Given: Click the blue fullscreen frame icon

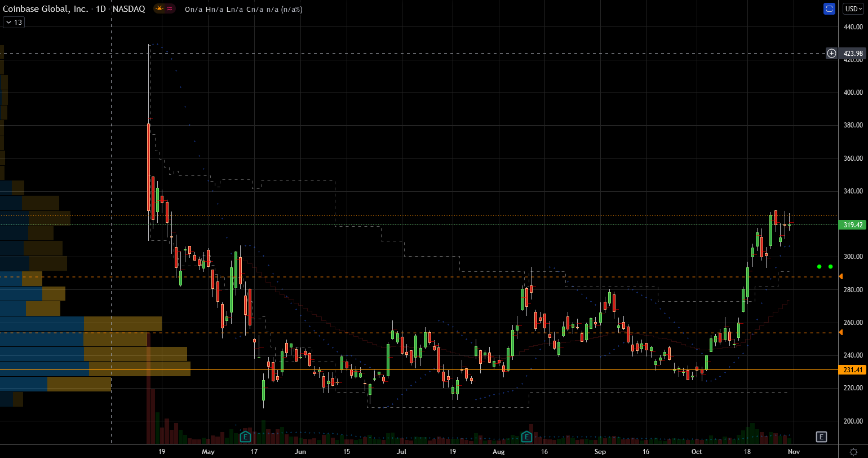Looking at the screenshot, I should coord(829,8).
